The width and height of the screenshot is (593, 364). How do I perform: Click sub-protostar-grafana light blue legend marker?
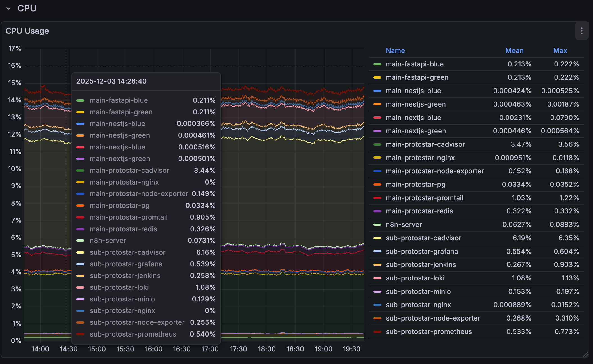pos(377,252)
